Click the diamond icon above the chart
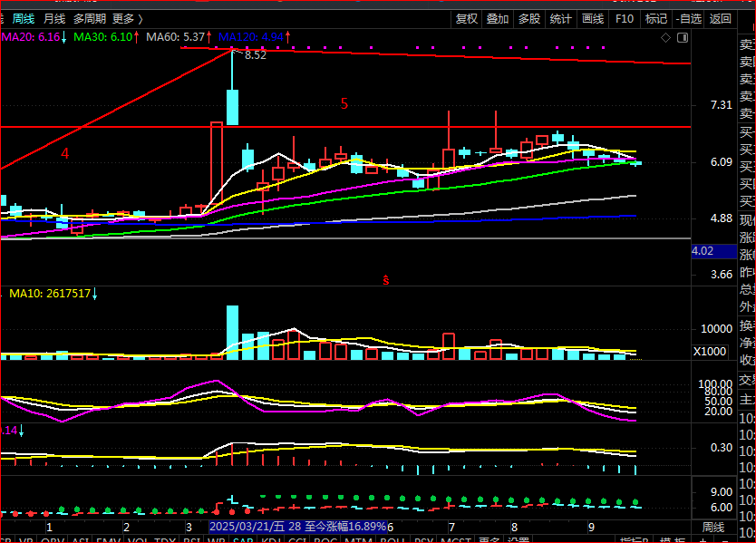The image size is (756, 543). 666,37
